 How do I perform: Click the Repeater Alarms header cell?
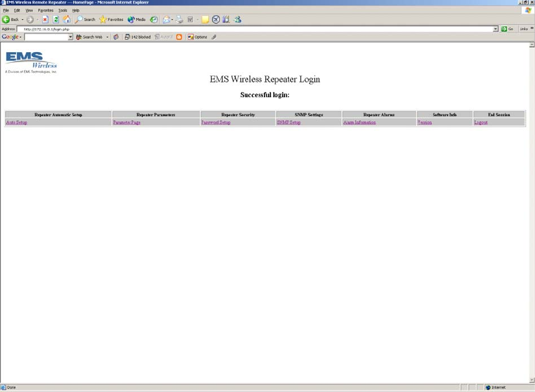tap(379, 114)
